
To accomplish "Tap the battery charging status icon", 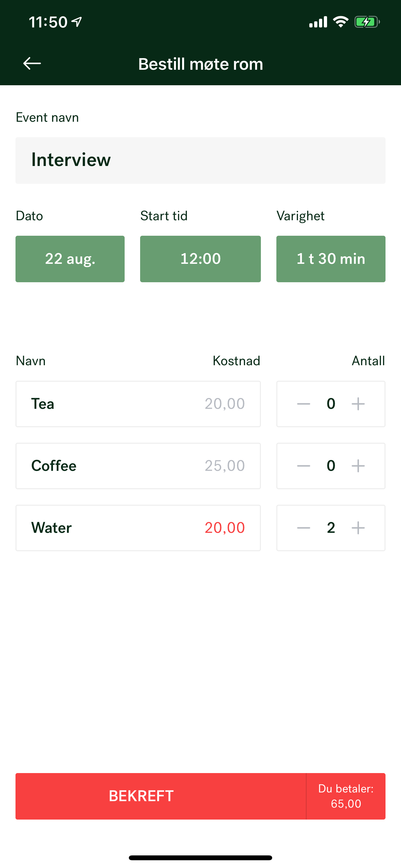I will [x=367, y=22].
